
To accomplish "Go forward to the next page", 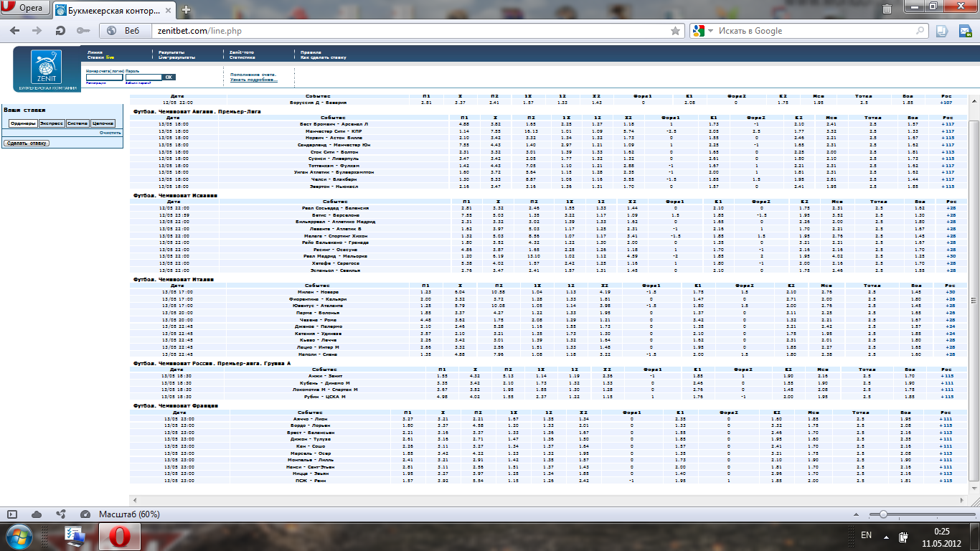I will coord(37,31).
